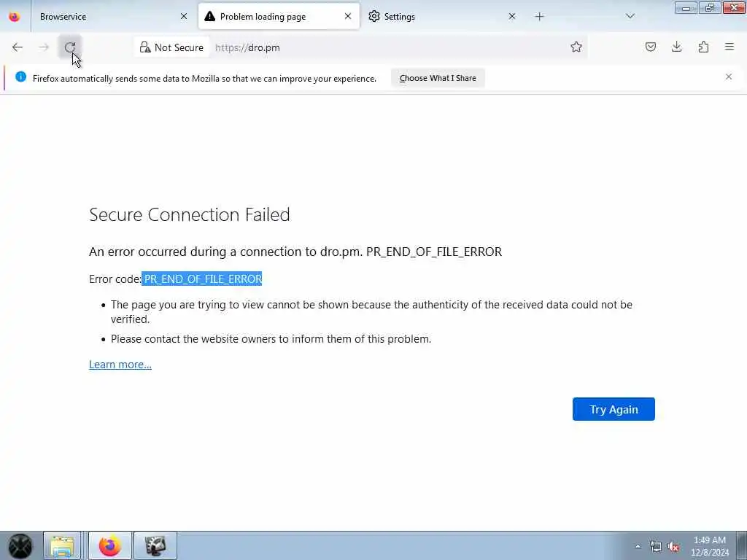Bookmark this page with the star icon
747x560 pixels.
pyautogui.click(x=576, y=47)
